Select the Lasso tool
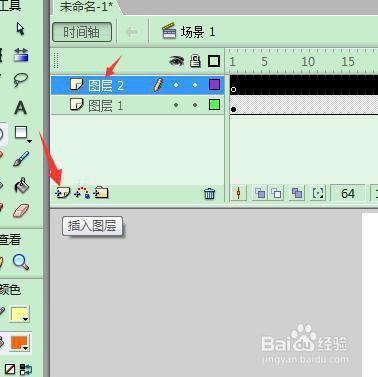 pos(21,80)
